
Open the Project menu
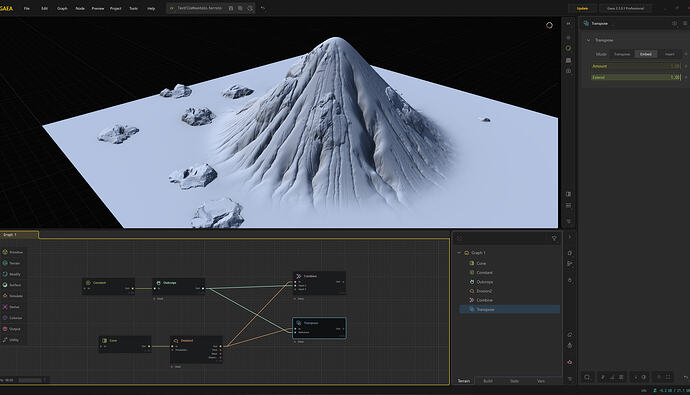pyautogui.click(x=116, y=8)
